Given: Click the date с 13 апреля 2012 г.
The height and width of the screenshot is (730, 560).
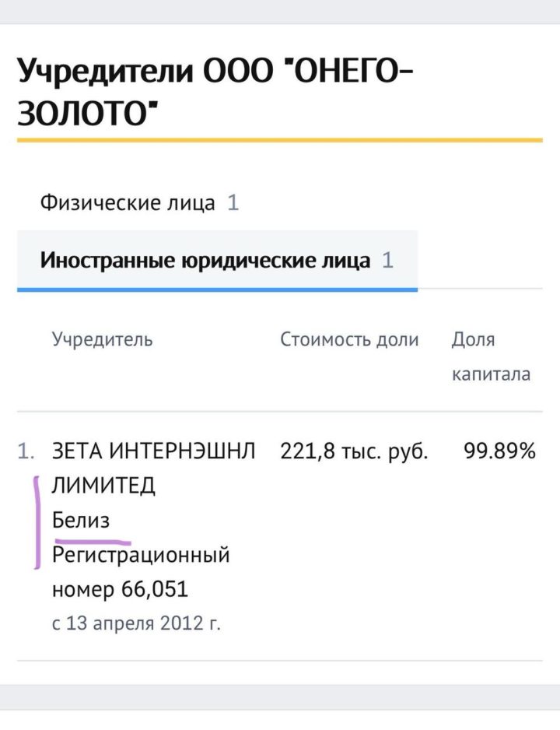Looking at the screenshot, I should click(x=137, y=624).
